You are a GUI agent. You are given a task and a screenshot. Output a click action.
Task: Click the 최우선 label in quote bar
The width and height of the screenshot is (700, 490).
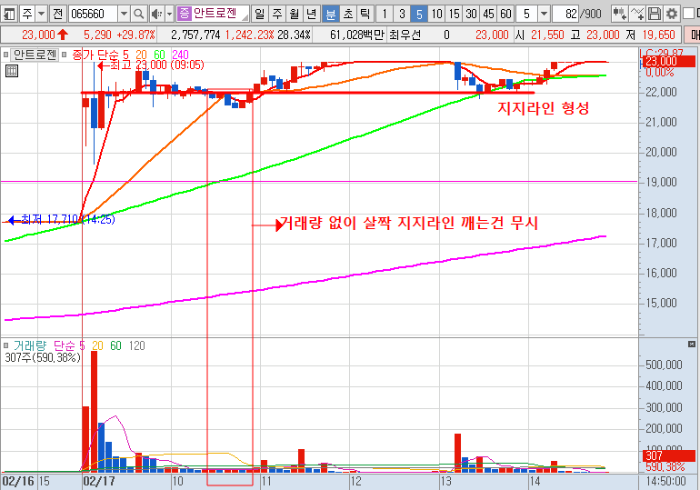(x=405, y=35)
